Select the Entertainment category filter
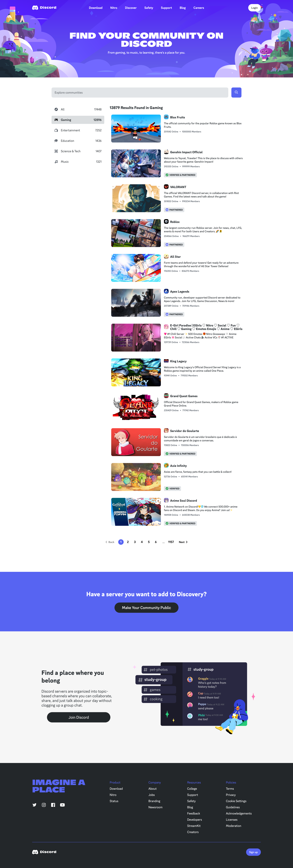 pyautogui.click(x=78, y=130)
